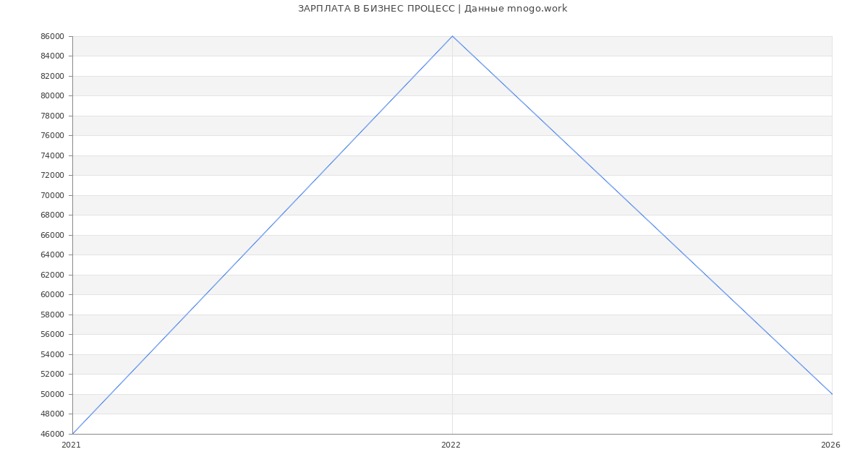Select the 2026 x-axis label
Screen dimensions: 868x470
click(830, 445)
